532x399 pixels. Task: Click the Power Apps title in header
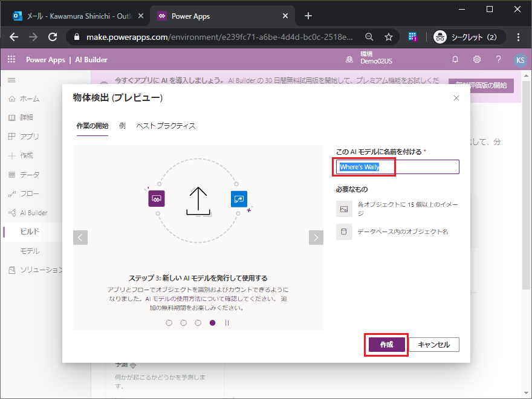[x=45, y=60]
